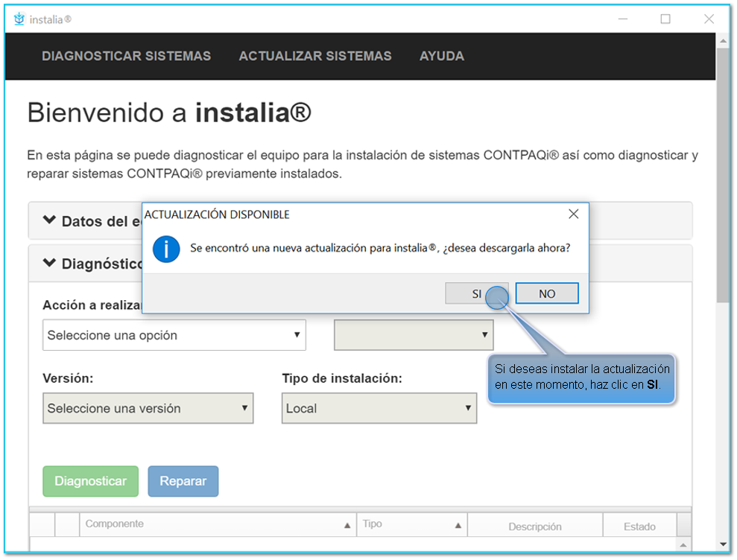Close the ACTUALIZACIÓN DISPONIBLE dialog

573,214
